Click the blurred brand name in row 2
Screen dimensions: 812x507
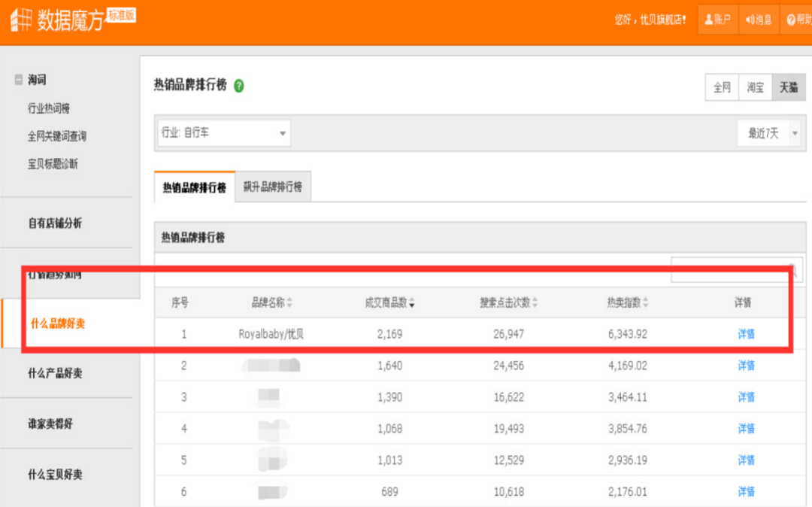[271, 365]
